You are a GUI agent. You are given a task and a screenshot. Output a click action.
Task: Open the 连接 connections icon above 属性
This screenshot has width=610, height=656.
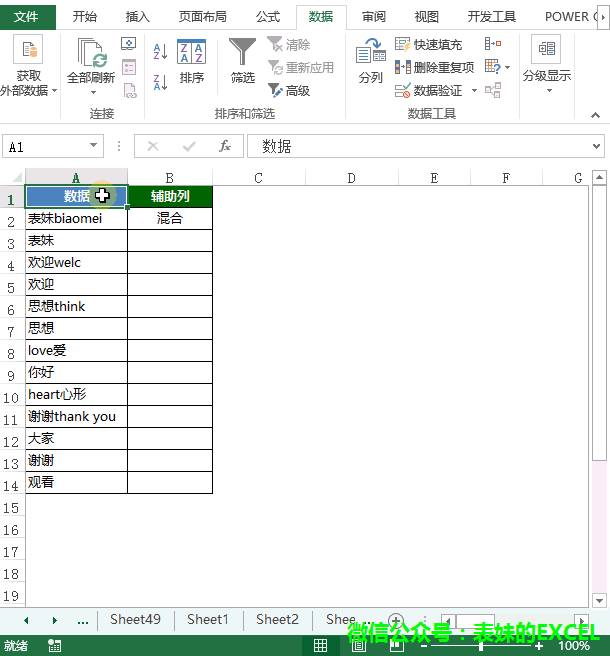click(x=128, y=44)
